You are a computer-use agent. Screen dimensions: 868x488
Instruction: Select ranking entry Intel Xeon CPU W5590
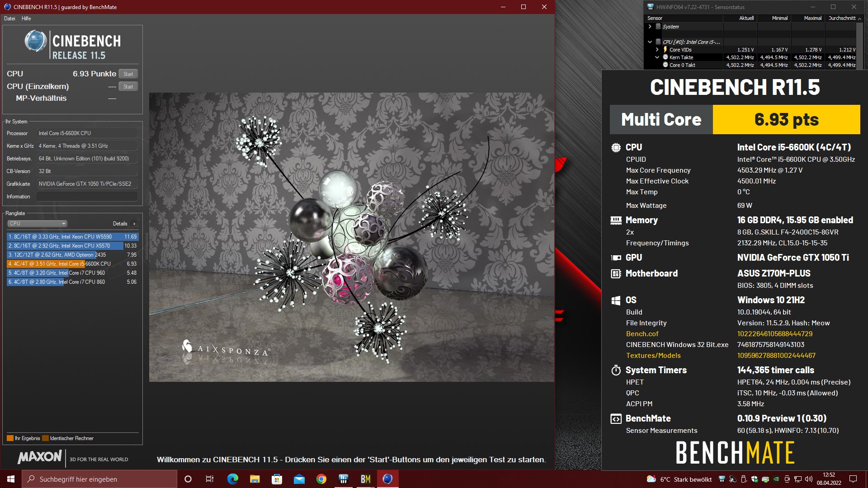pos(72,237)
